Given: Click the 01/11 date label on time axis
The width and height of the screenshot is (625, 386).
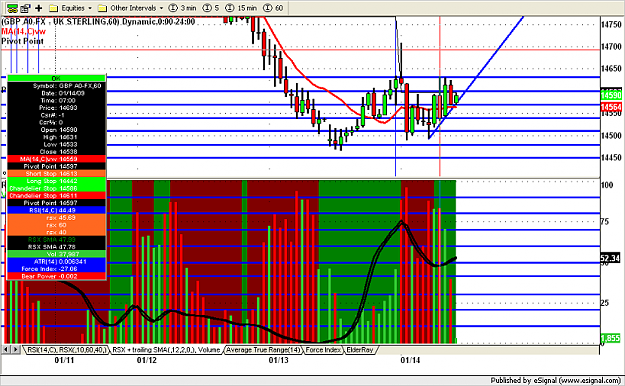Looking at the screenshot, I should pyautogui.click(x=64, y=360).
